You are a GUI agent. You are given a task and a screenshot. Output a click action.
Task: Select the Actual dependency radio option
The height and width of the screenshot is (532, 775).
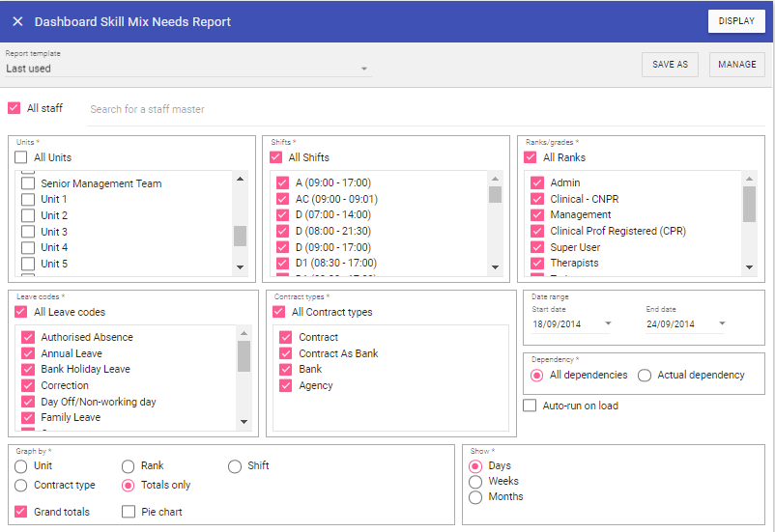pos(645,375)
